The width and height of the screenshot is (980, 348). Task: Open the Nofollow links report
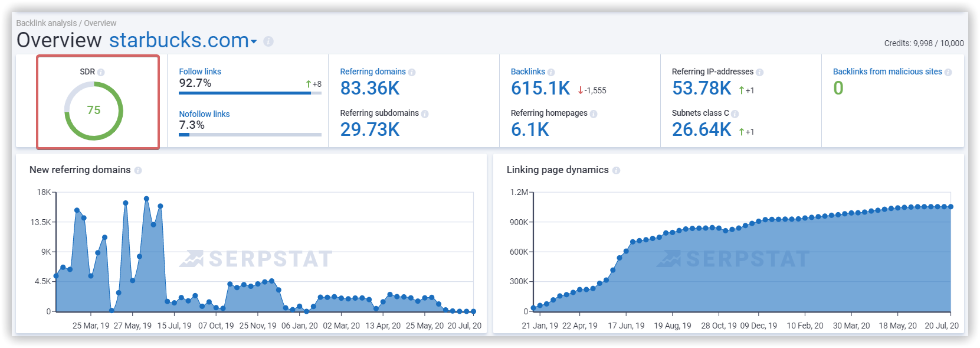click(204, 114)
